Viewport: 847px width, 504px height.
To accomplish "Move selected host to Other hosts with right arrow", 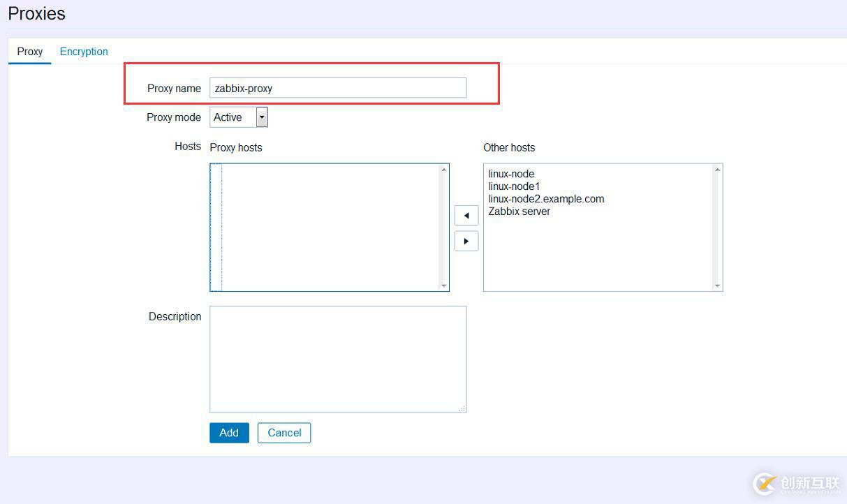I will [466, 241].
